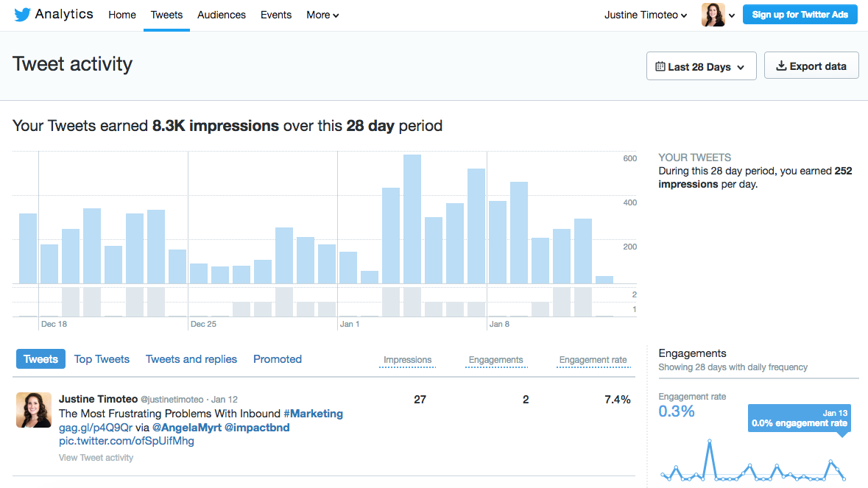The height and width of the screenshot is (488, 868).
Task: Switch to the Top Tweets tab
Action: tap(102, 359)
